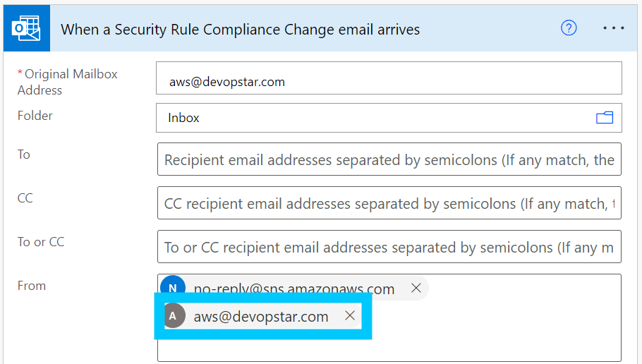Image resolution: width=642 pixels, height=364 pixels.
Task: Focus the To recipients field
Action: 389,160
